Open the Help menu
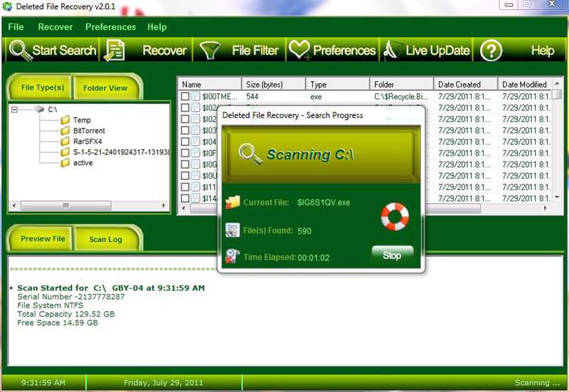This screenshot has height=392, width=569. point(157,27)
